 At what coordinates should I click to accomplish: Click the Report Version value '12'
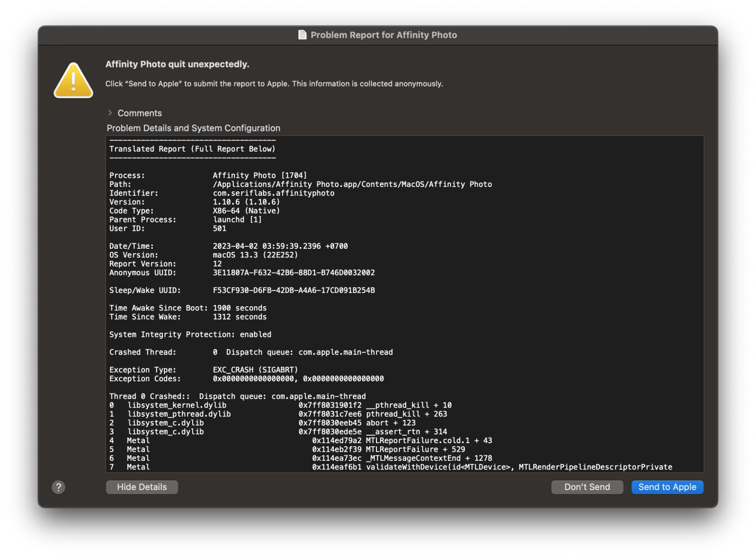tap(217, 264)
